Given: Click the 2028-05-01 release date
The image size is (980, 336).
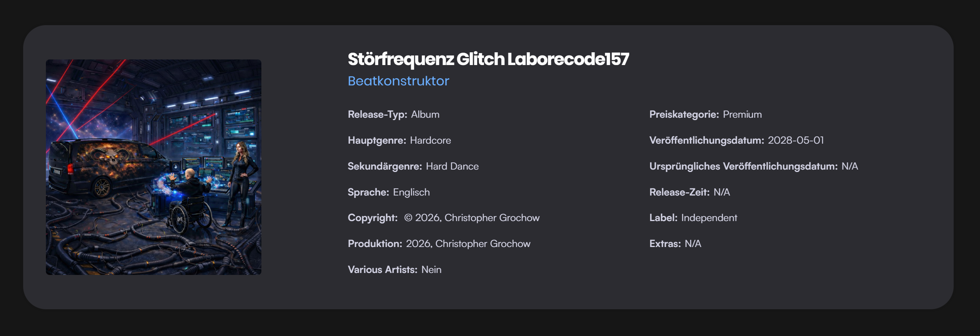Looking at the screenshot, I should pos(796,140).
